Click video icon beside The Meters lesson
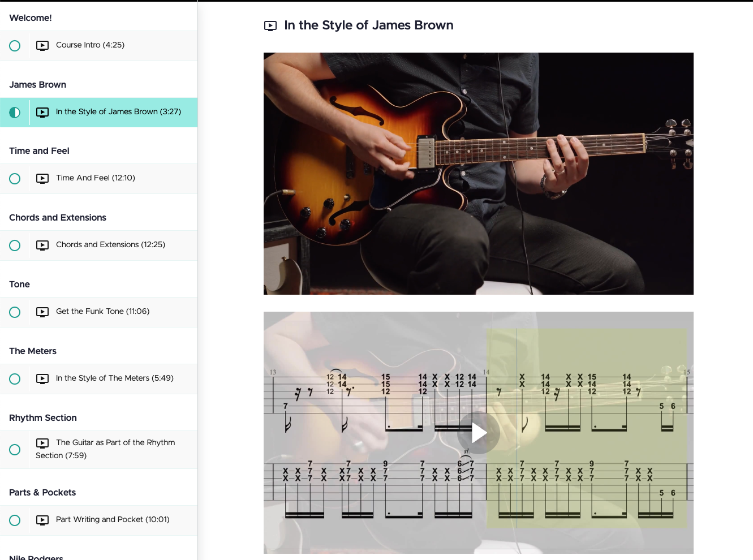The height and width of the screenshot is (560, 753). click(x=42, y=378)
